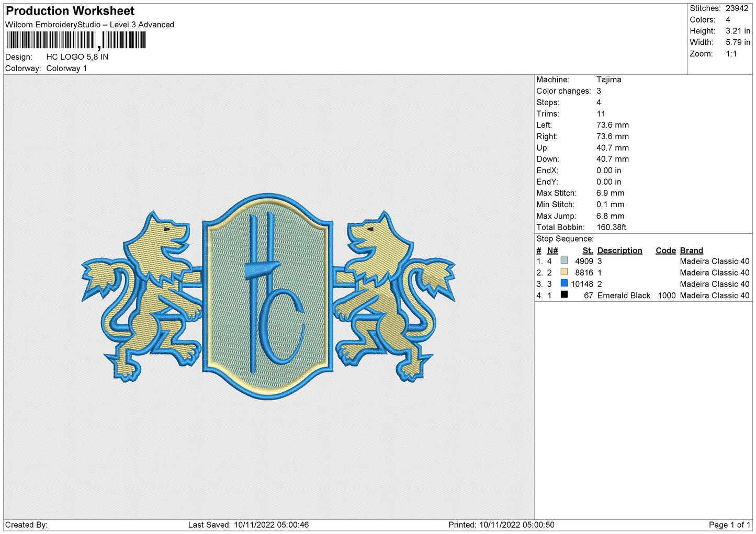Click the Max Jump value '6.8 mm'

pos(611,216)
